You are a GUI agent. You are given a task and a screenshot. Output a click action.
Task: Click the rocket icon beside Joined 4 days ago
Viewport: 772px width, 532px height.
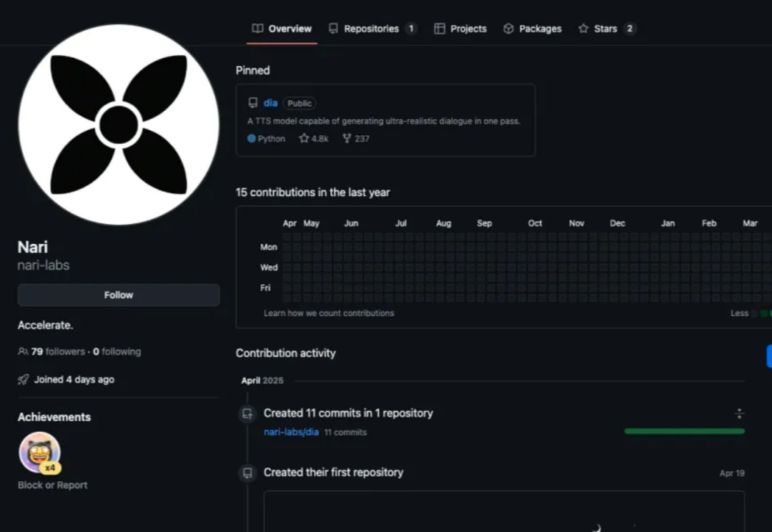[23, 380]
